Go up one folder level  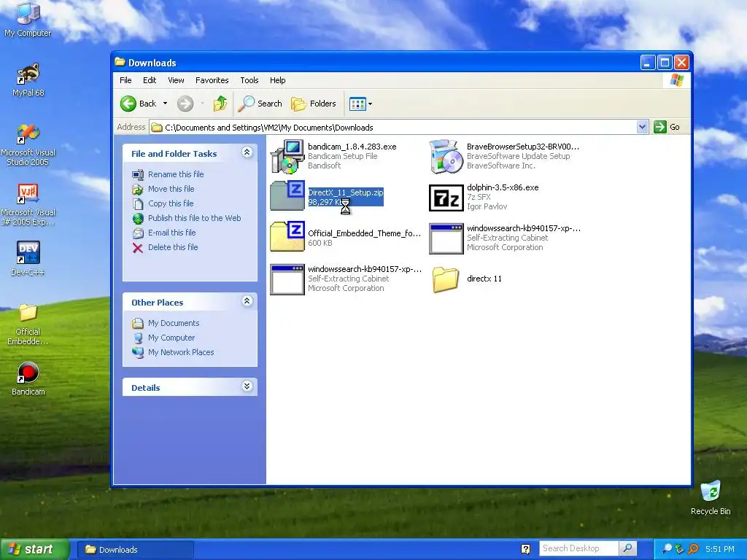pos(220,104)
